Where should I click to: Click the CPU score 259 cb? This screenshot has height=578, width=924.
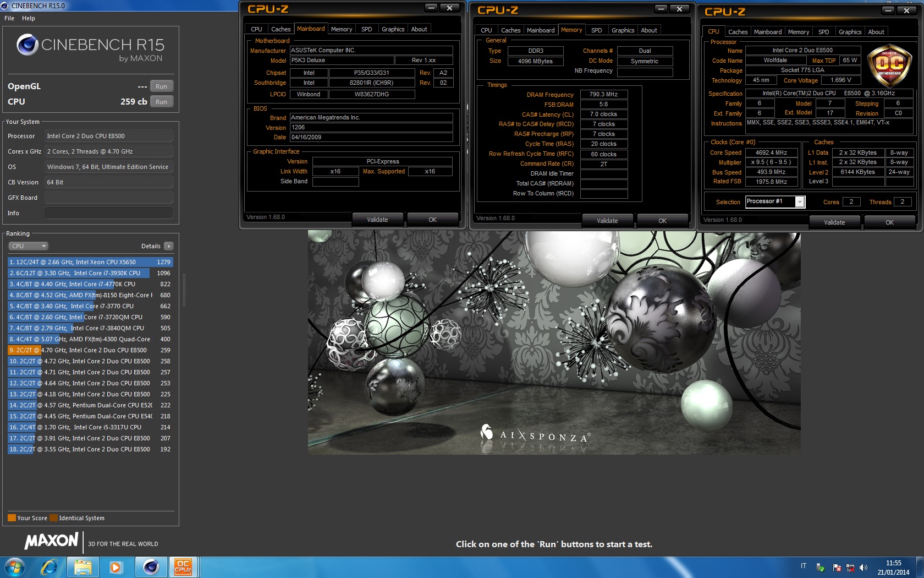click(x=134, y=102)
